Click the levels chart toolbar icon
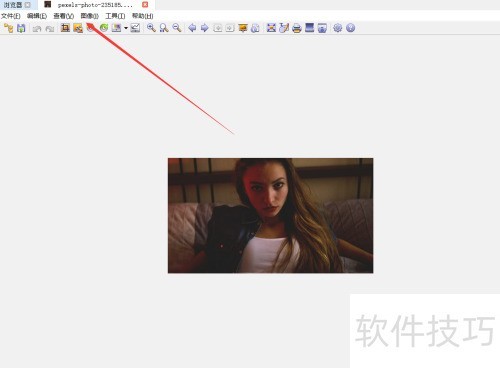Image resolution: width=500 pixels, height=368 pixels. 135,28
